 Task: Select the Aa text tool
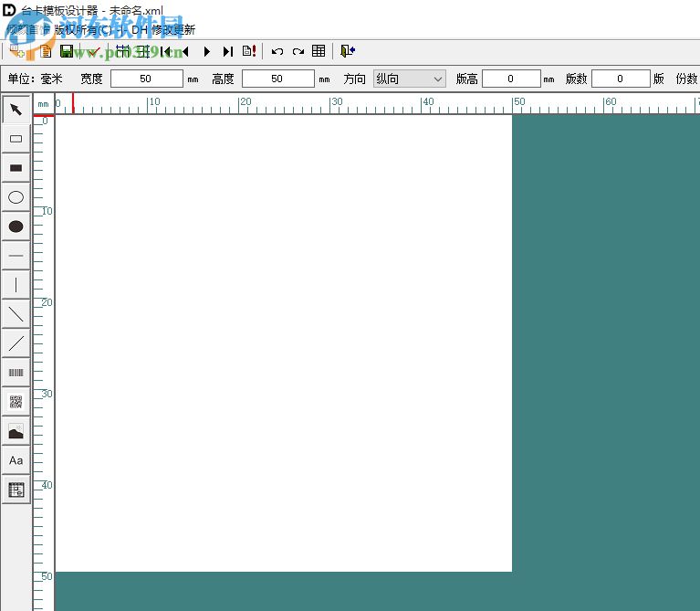pyautogui.click(x=16, y=460)
